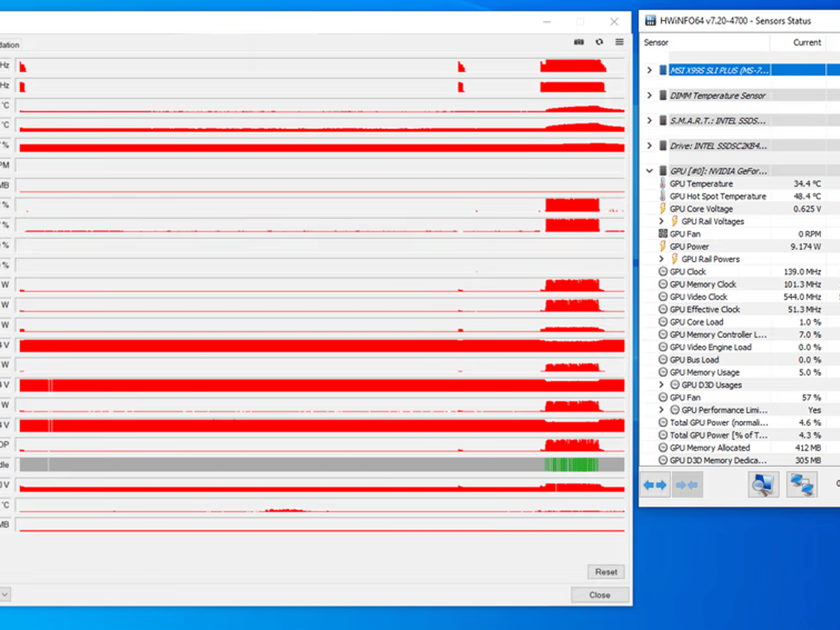Click the GPU Temperature thermometer icon
The height and width of the screenshot is (630, 840).
(x=663, y=183)
